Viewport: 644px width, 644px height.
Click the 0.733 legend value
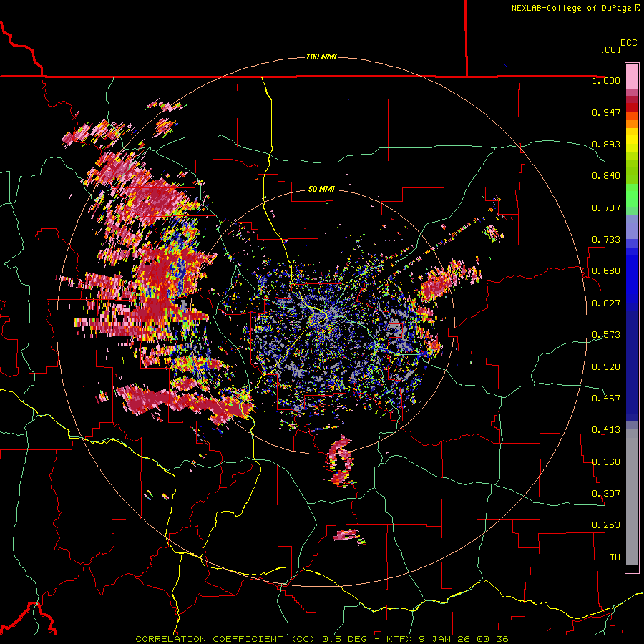pos(606,240)
